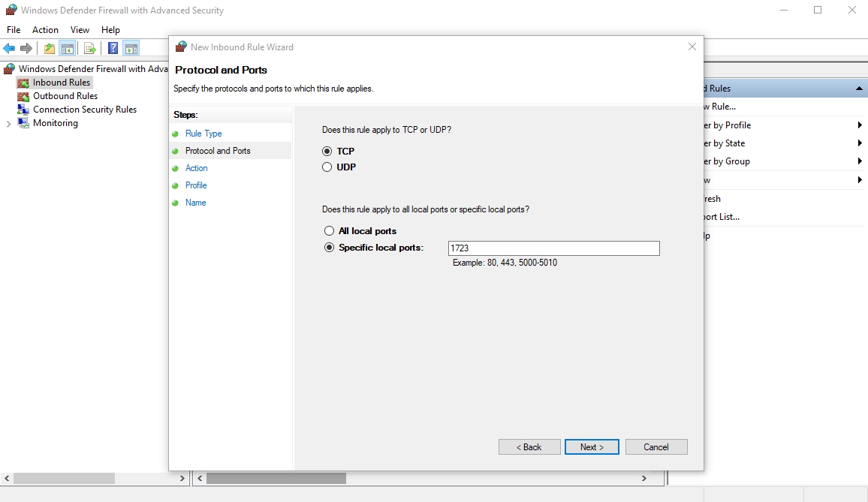Click the Export List toolbar icon
868x502 pixels.
[x=89, y=49]
